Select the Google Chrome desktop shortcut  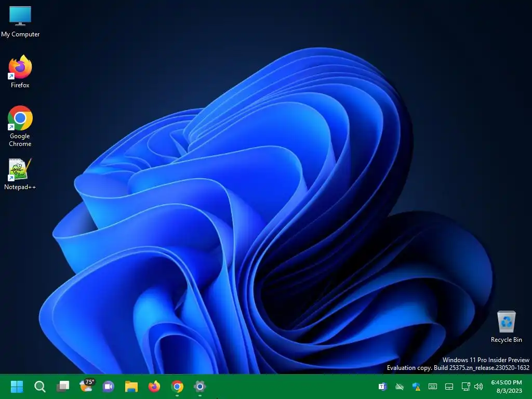[20, 126]
